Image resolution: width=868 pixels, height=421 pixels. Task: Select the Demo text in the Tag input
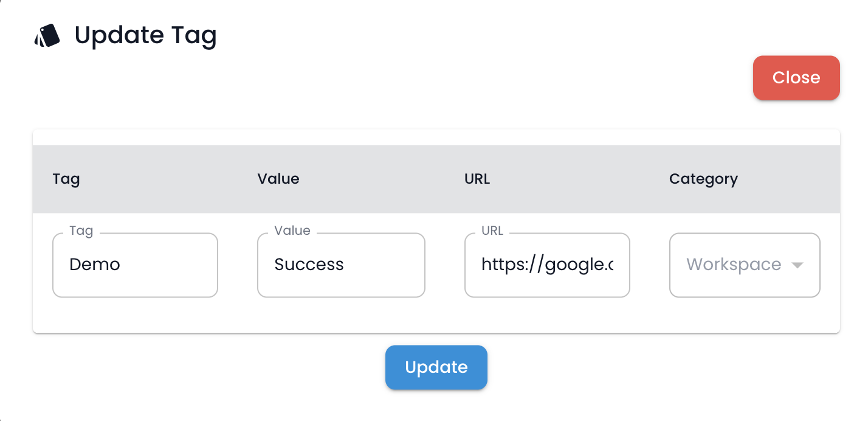[94, 265]
